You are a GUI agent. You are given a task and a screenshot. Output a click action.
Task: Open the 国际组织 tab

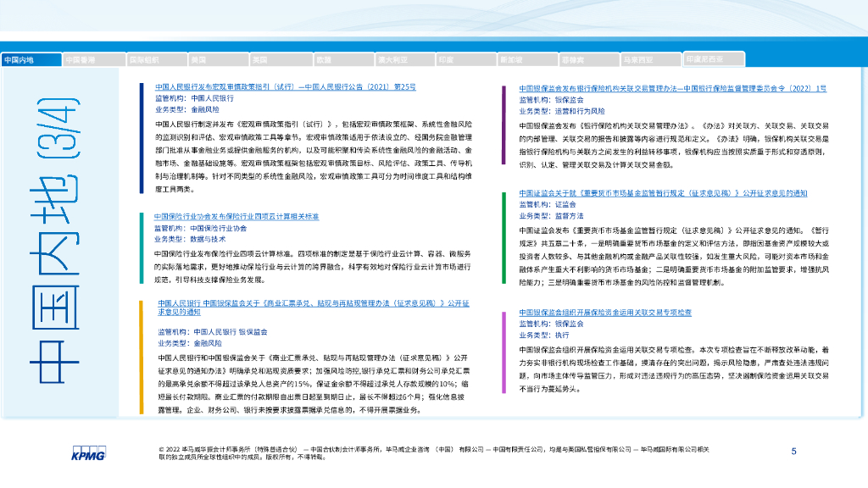click(157, 60)
